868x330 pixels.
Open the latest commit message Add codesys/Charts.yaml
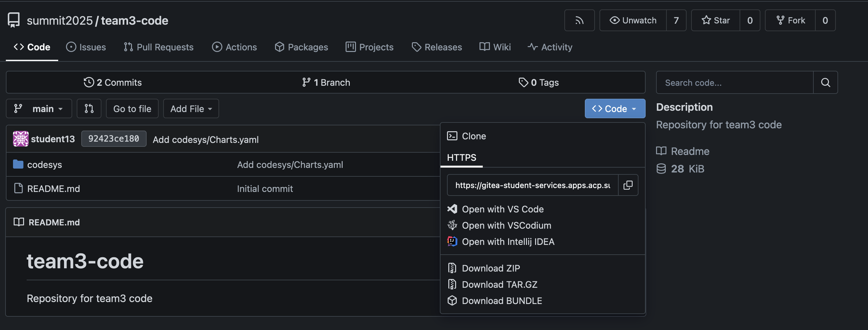205,140
